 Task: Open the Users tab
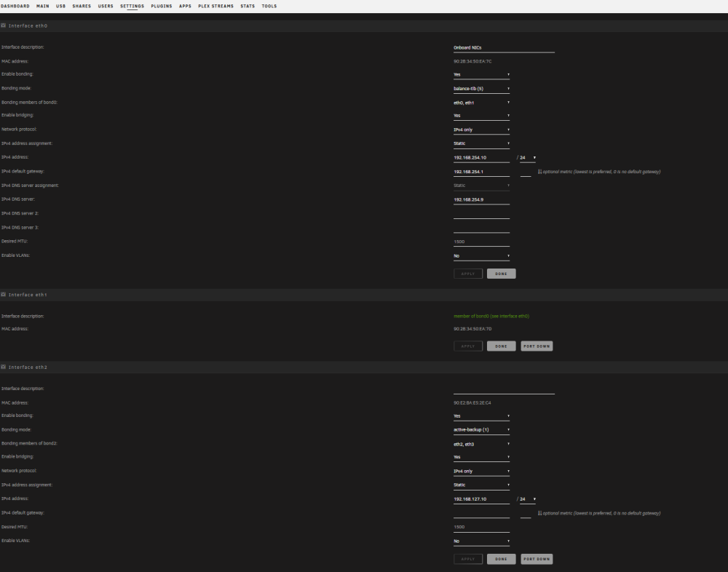pos(106,6)
